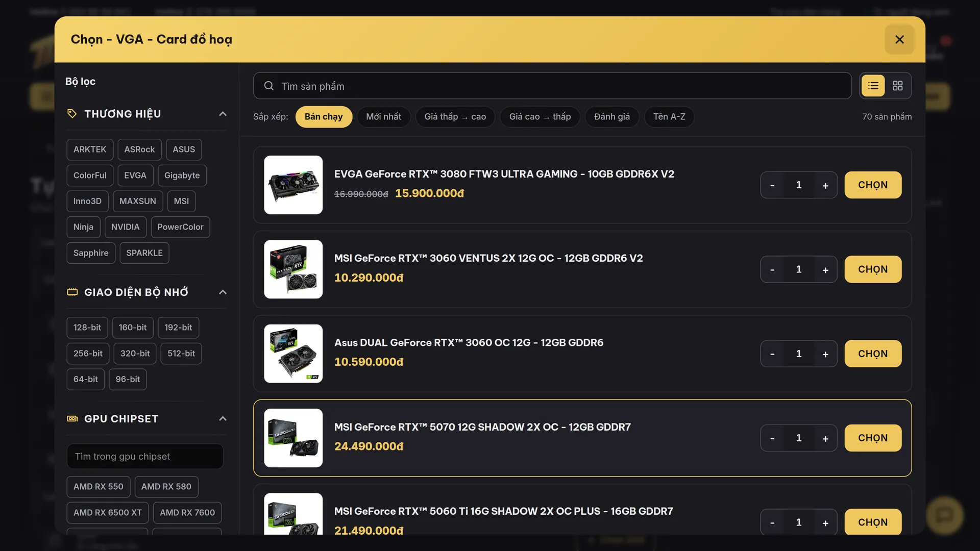Toggle the MSI brand filter
The image size is (980, 551).
click(181, 201)
